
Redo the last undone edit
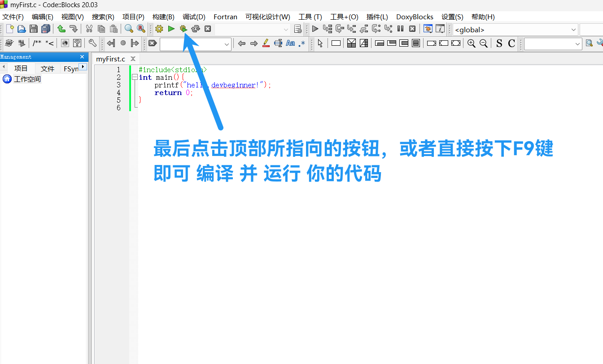pos(73,29)
